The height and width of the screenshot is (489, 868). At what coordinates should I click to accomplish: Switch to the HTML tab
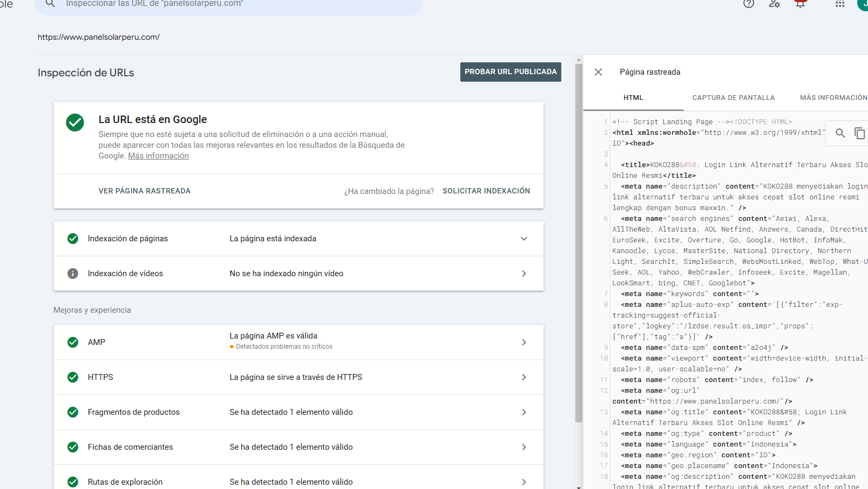coord(633,98)
